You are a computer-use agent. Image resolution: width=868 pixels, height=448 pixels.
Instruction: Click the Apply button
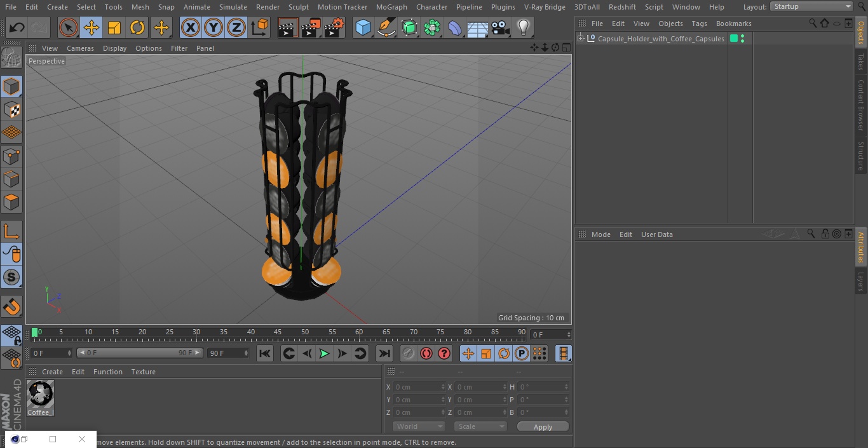pyautogui.click(x=543, y=426)
